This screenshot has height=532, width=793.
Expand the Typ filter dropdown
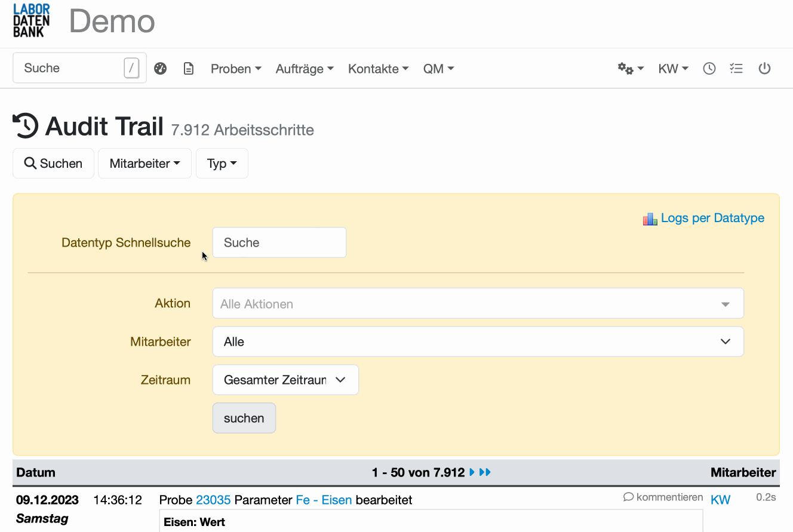(x=222, y=163)
